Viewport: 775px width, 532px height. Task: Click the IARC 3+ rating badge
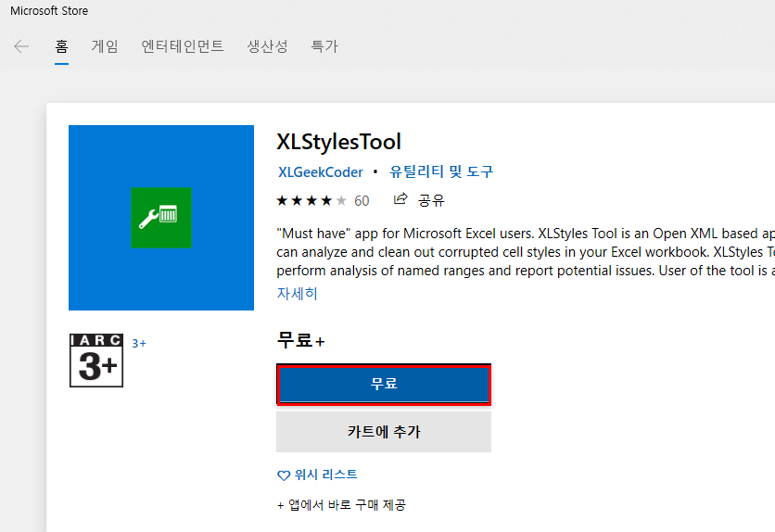96,361
